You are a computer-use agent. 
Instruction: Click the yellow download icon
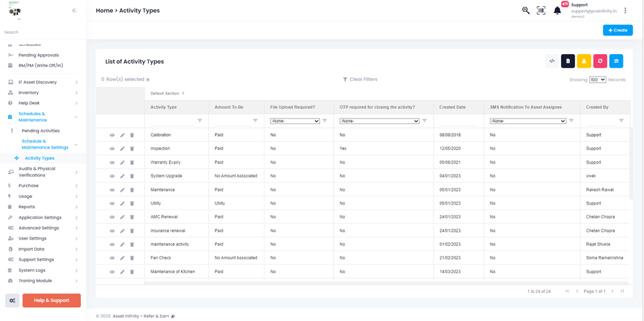pos(584,61)
